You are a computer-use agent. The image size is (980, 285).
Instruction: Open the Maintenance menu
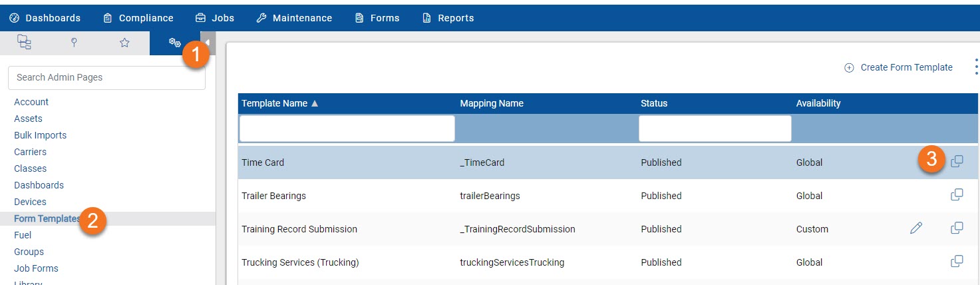(x=294, y=18)
